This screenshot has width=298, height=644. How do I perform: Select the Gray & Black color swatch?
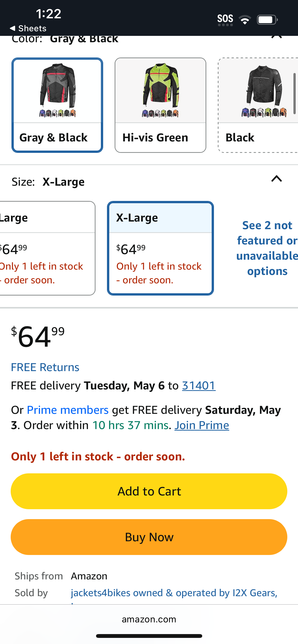57,105
